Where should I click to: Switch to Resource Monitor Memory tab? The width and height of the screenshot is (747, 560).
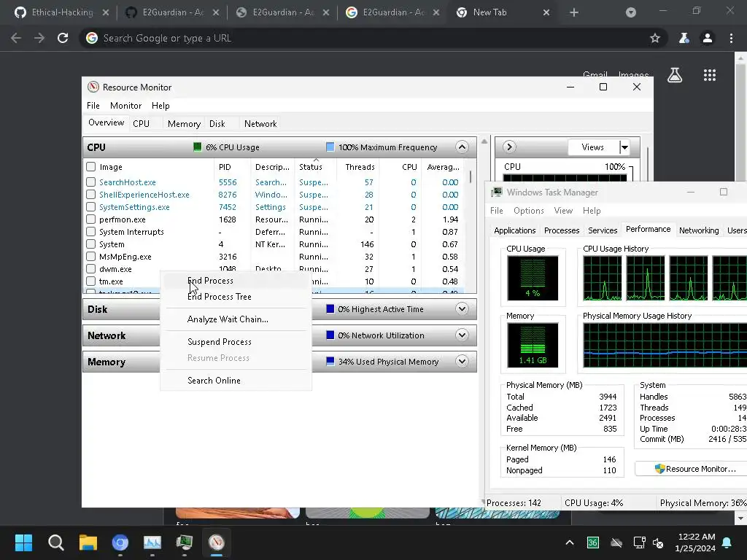(184, 124)
